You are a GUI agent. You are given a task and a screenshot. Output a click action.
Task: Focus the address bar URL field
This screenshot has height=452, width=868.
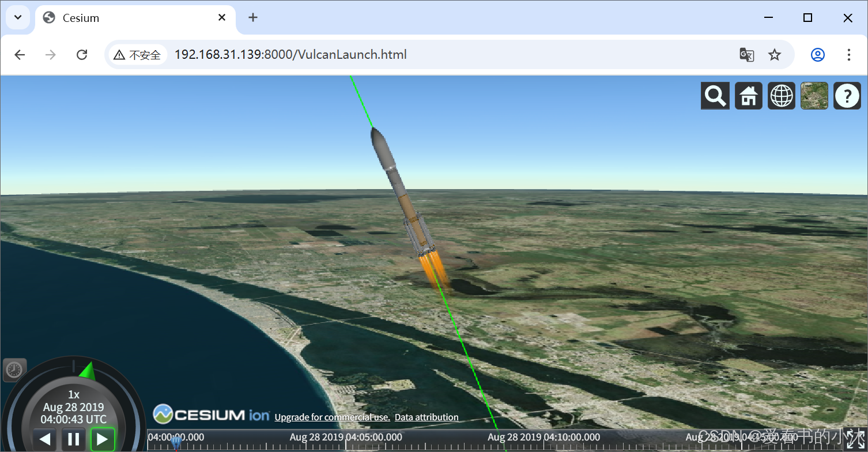[x=450, y=55]
